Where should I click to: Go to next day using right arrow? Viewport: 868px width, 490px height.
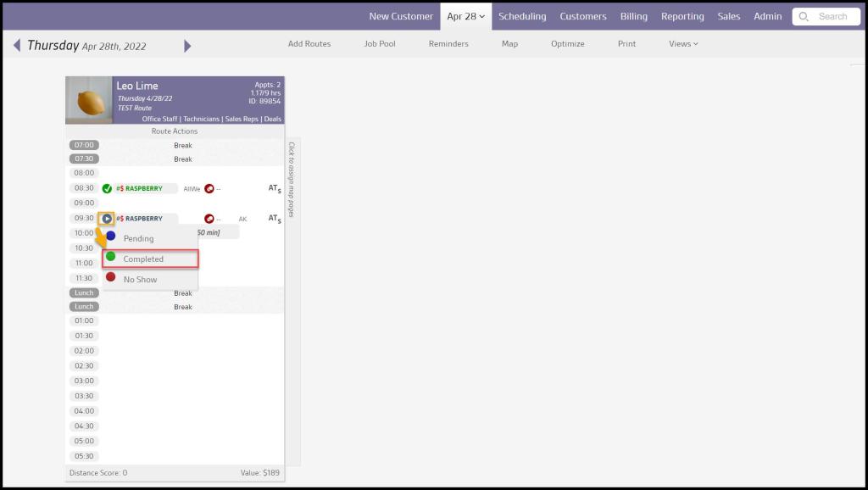pos(187,46)
